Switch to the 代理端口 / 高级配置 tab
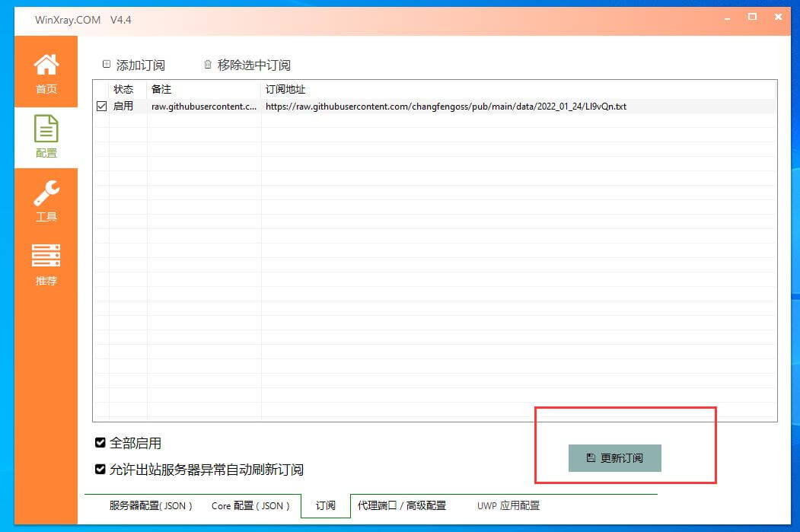Viewport: 800px width, 532px height. [402, 505]
